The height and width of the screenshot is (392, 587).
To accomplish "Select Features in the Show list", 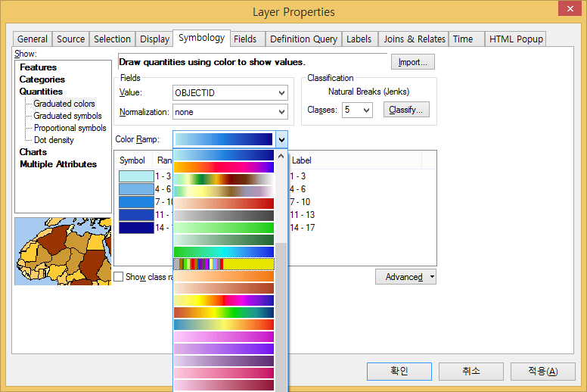I will [x=38, y=67].
